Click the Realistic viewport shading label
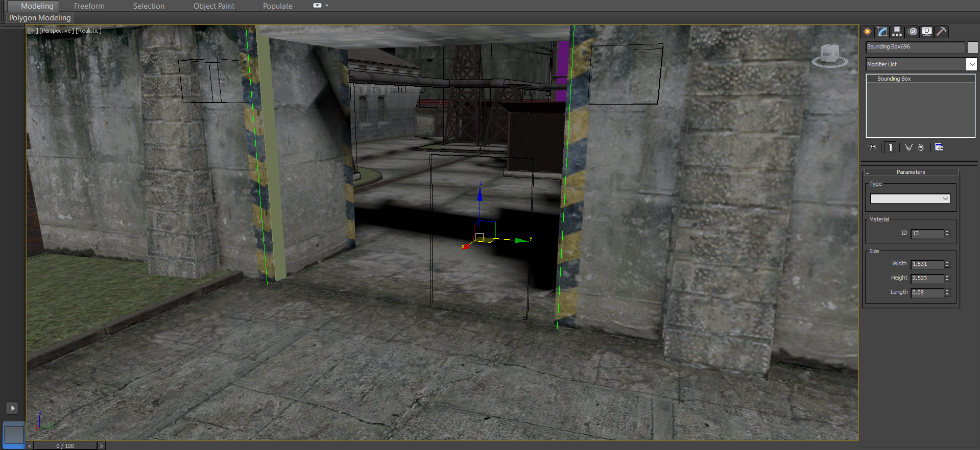The height and width of the screenshot is (450, 980). [88, 31]
